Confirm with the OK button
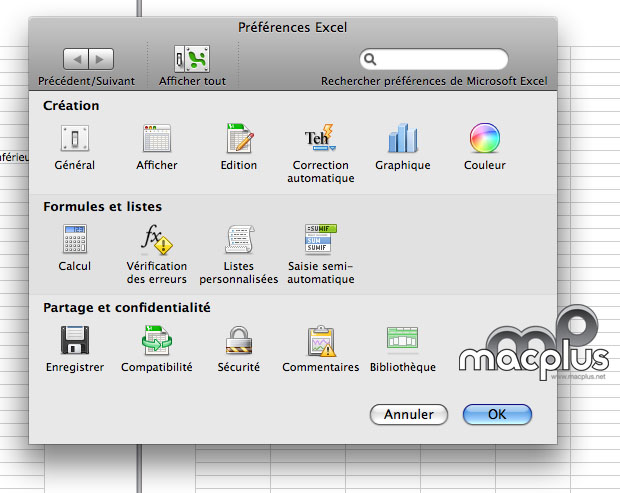Screen dimensions: 620x493 [x=497, y=414]
